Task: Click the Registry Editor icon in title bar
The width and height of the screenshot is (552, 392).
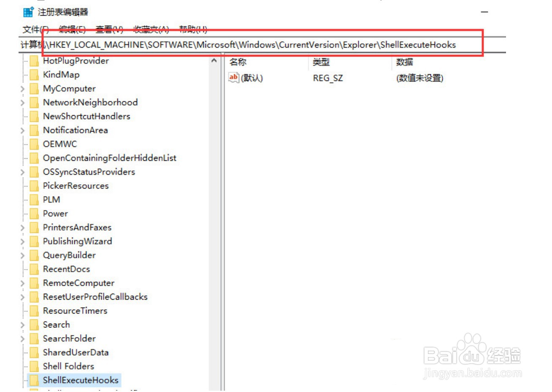Action: (x=28, y=12)
